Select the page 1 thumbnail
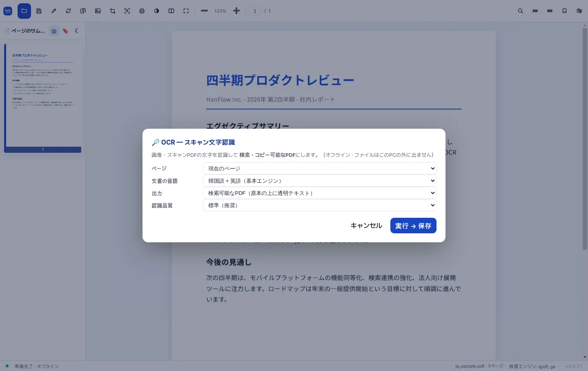The width and height of the screenshot is (588, 371). (43, 98)
